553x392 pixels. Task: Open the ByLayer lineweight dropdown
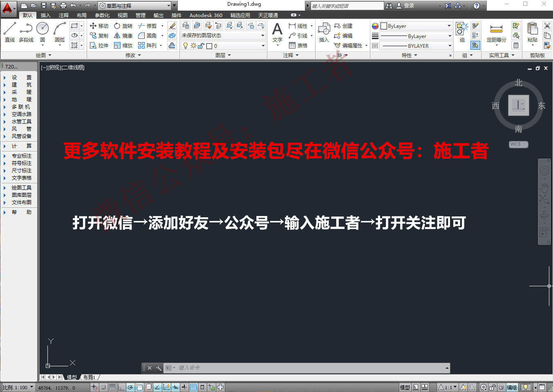tap(416, 36)
